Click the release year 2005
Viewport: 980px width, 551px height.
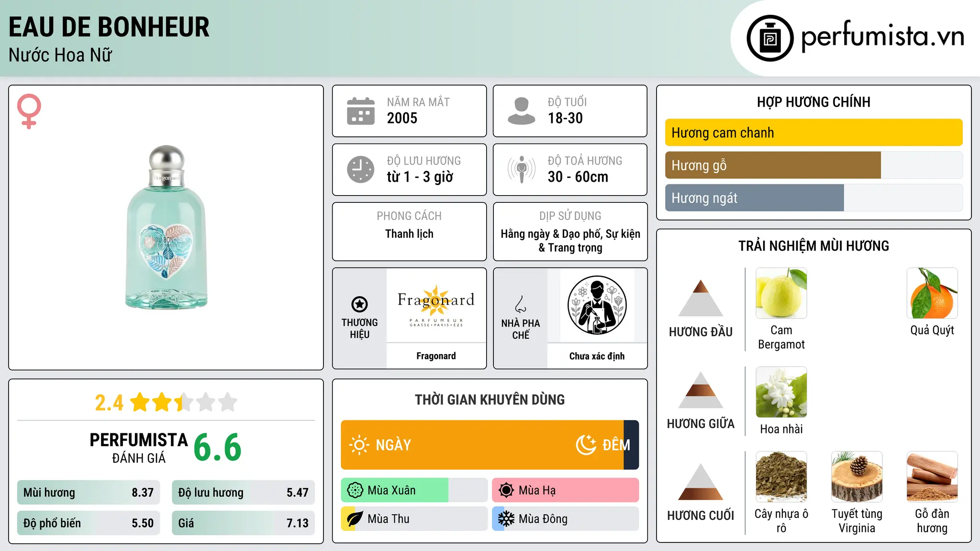click(402, 118)
